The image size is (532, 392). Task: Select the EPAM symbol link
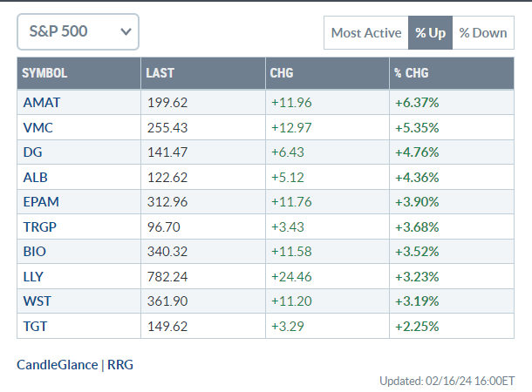pos(40,202)
